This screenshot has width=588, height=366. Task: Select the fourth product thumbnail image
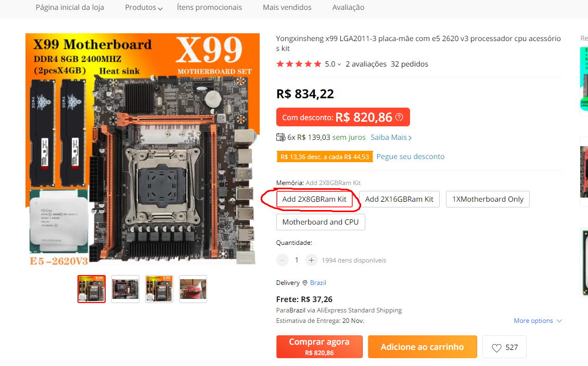193,289
